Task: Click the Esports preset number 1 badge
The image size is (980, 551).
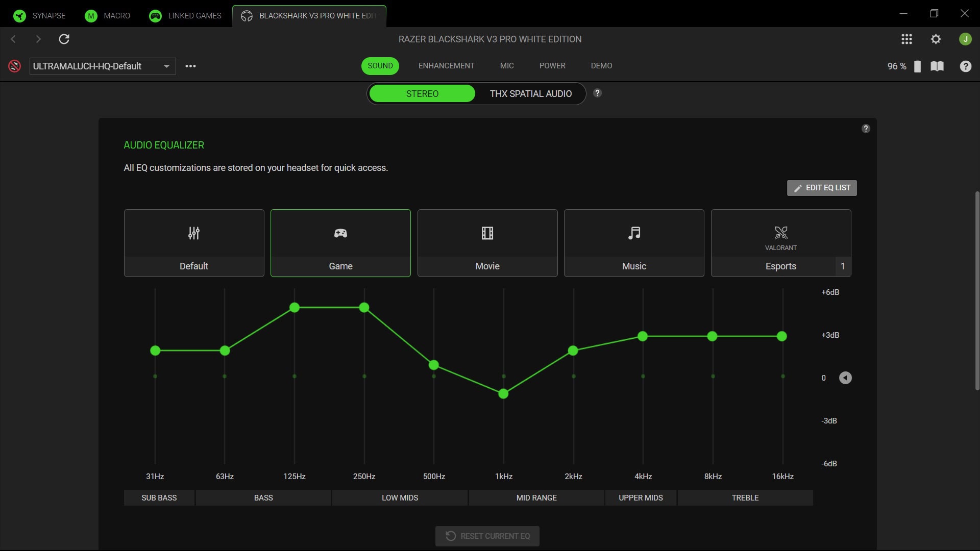Action: tap(843, 266)
